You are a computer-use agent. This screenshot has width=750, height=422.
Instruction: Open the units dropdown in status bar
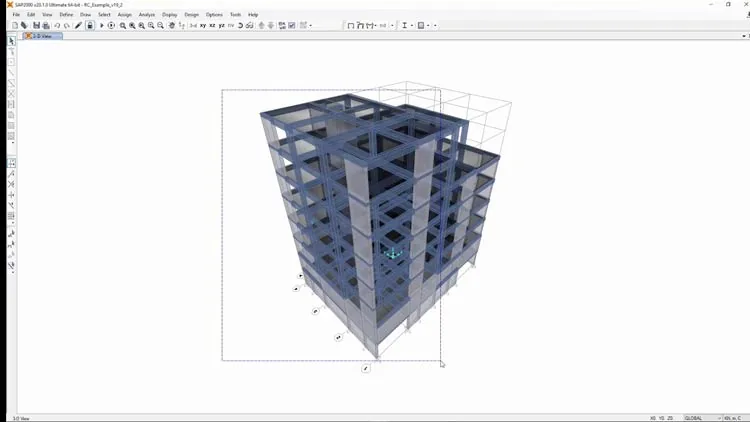point(735,418)
